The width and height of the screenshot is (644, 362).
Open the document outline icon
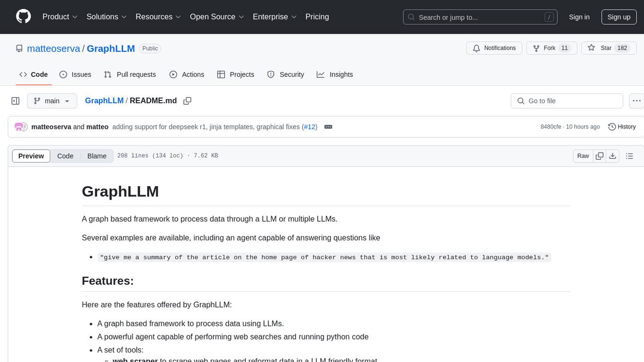click(629, 156)
